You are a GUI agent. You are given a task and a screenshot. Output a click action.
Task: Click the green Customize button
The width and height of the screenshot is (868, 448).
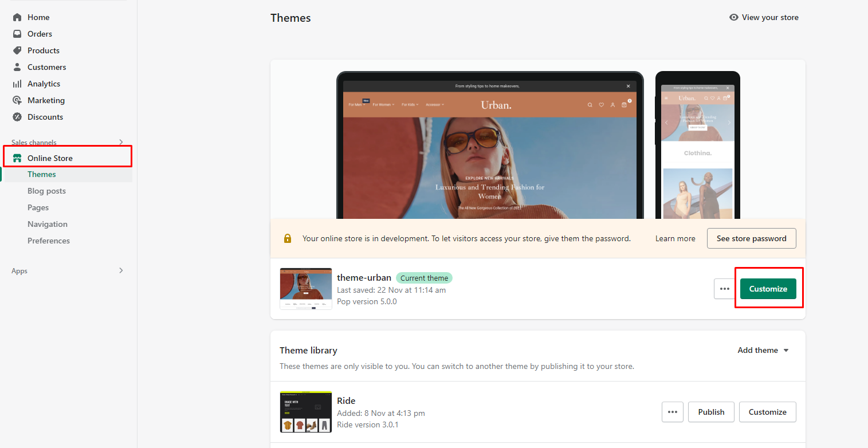click(x=768, y=289)
